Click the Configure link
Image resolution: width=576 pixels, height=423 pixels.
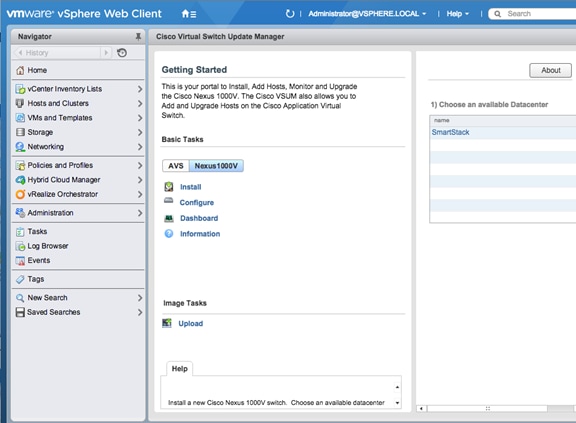click(197, 203)
